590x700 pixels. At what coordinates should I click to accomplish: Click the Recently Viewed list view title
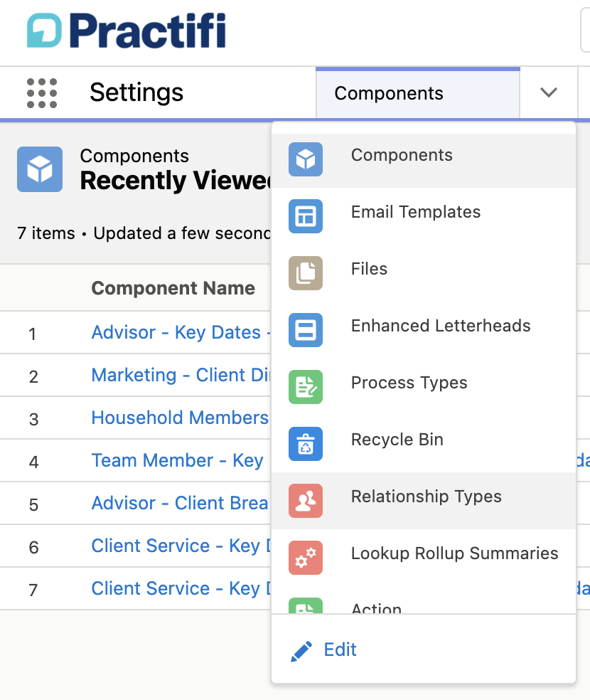[x=176, y=181]
